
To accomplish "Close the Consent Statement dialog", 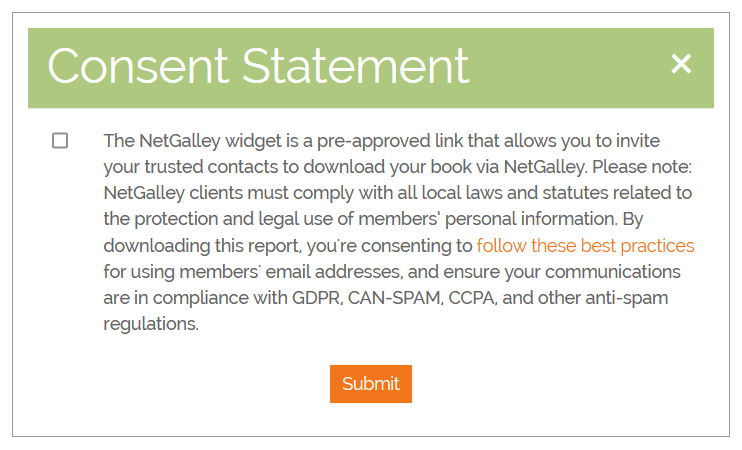I will pos(681,65).
